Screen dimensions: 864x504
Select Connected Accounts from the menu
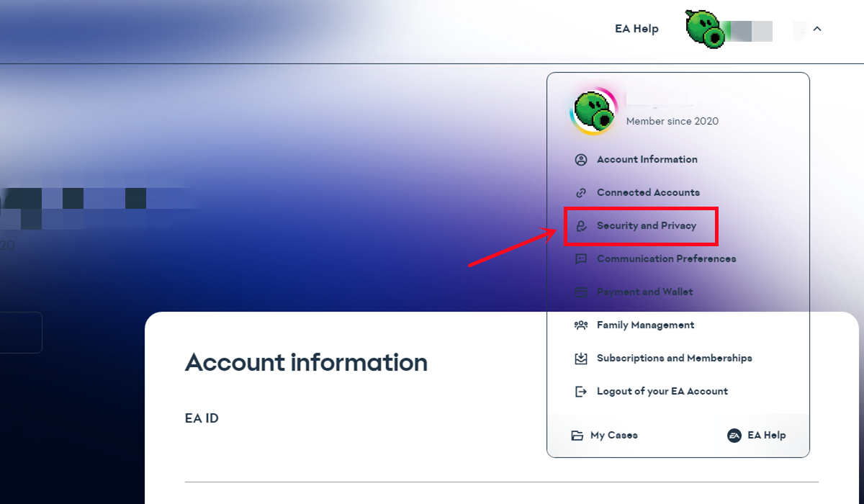point(648,193)
